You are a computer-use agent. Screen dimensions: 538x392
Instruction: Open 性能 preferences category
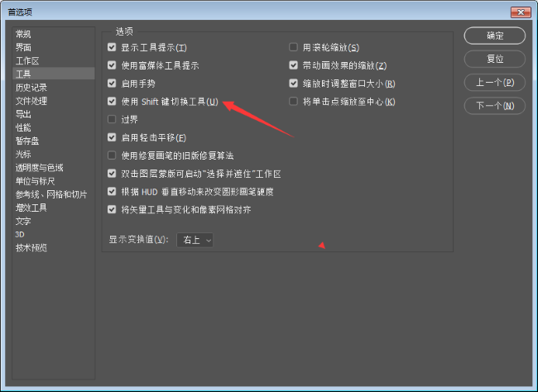(x=23, y=127)
